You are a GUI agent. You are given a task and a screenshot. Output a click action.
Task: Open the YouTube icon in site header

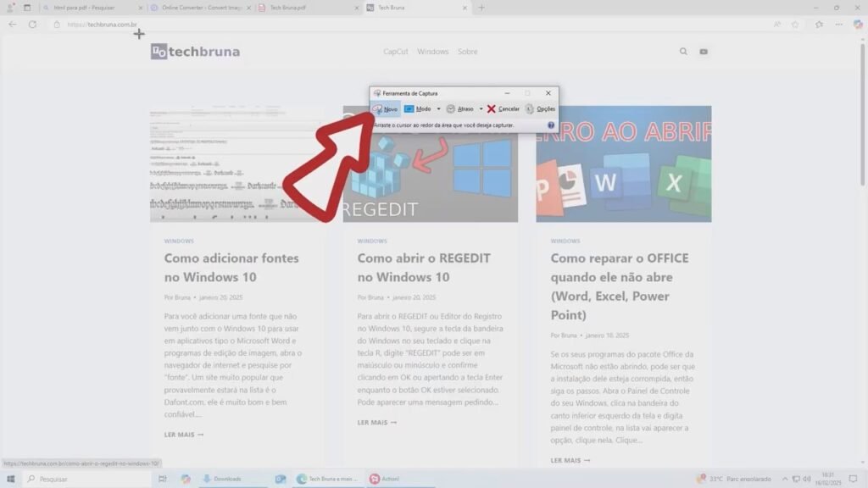click(704, 52)
